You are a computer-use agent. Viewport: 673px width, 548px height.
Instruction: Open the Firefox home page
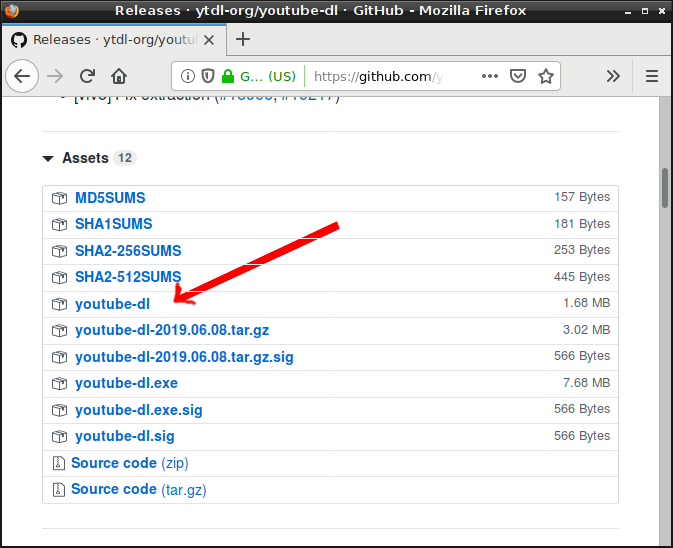(119, 76)
